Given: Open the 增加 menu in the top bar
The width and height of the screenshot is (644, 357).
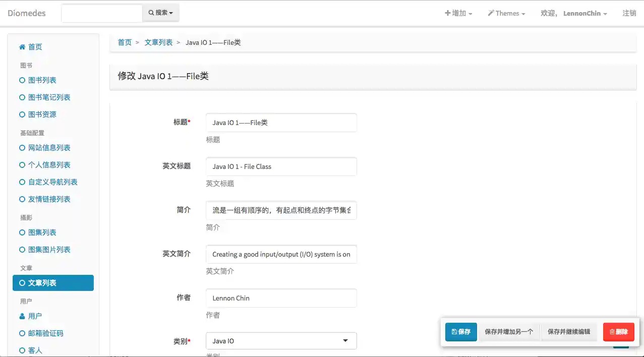Looking at the screenshot, I should point(458,13).
